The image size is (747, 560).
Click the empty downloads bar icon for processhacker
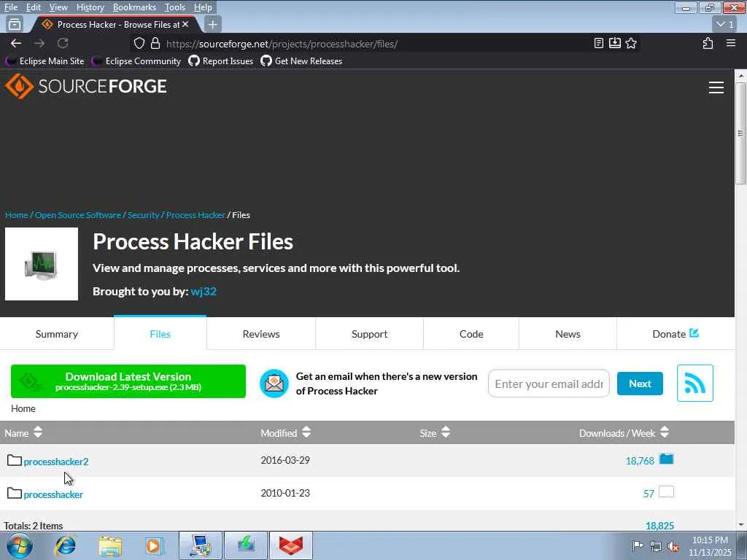click(x=666, y=492)
